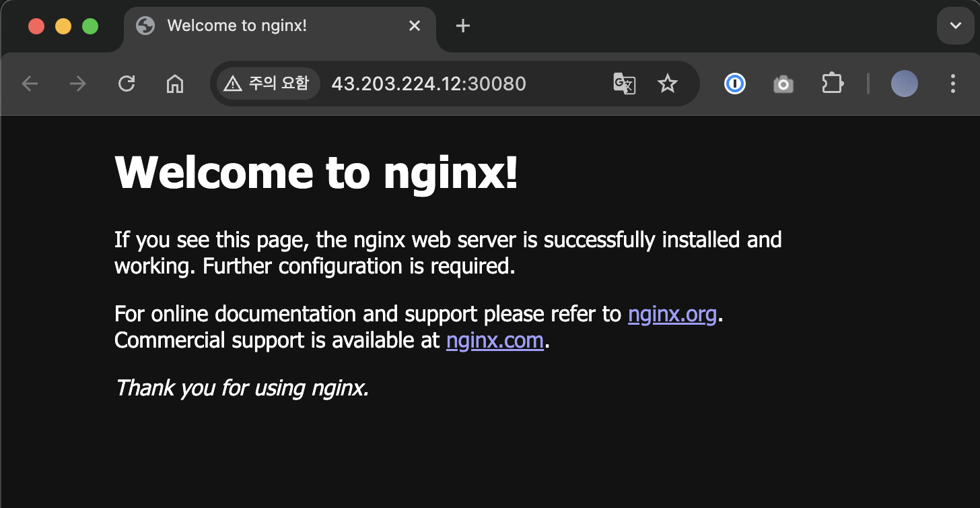
Task: Open the nginx.com link
Action: tap(495, 340)
